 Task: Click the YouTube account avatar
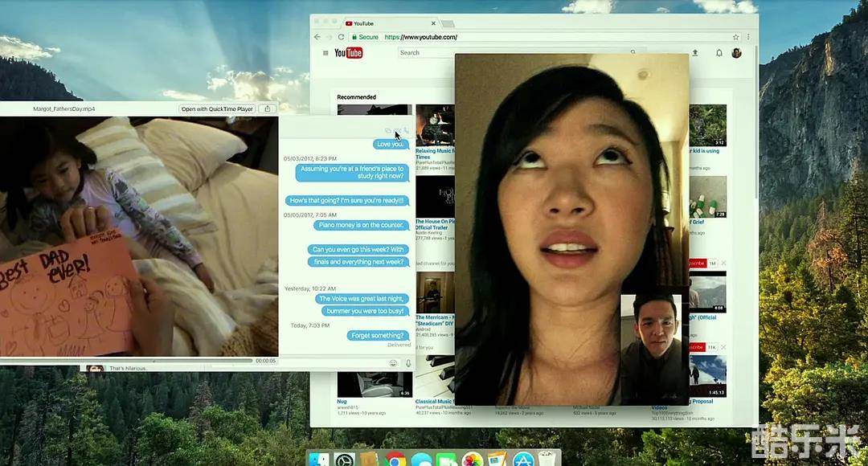(x=736, y=53)
